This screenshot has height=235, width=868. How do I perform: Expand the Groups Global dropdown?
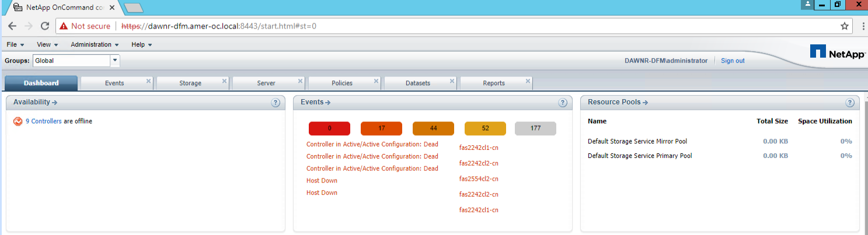coord(115,60)
